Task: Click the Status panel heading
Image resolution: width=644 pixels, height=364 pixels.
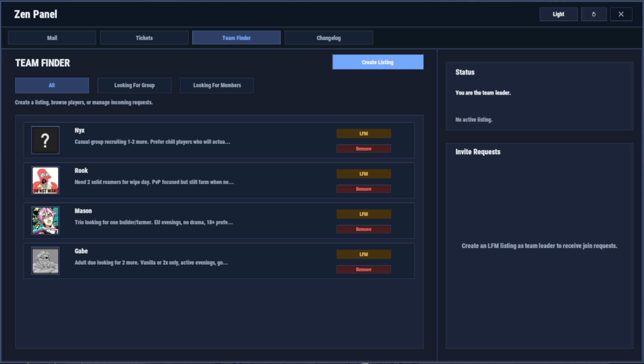Action: click(x=465, y=72)
